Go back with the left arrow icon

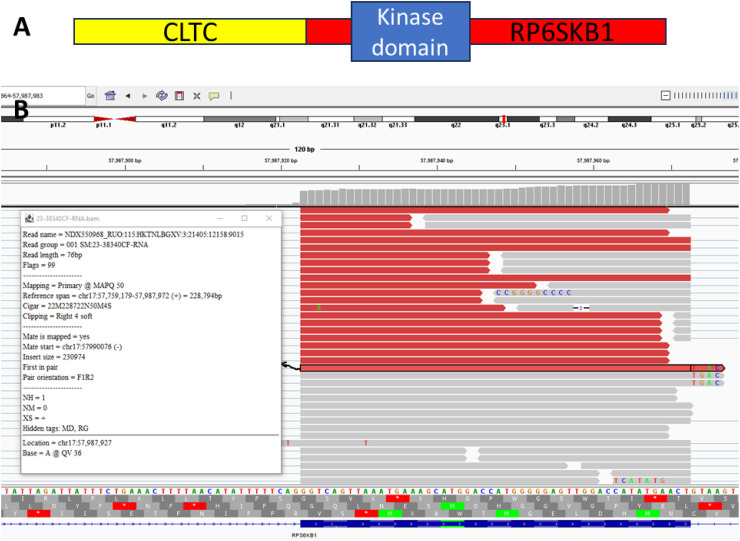point(128,96)
